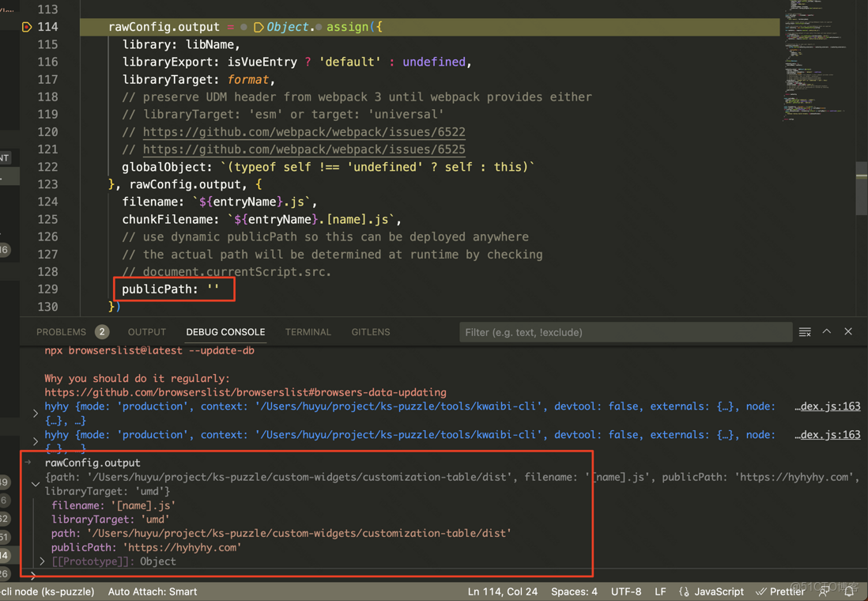
Task: Open the GITLENS tab
Action: point(370,332)
